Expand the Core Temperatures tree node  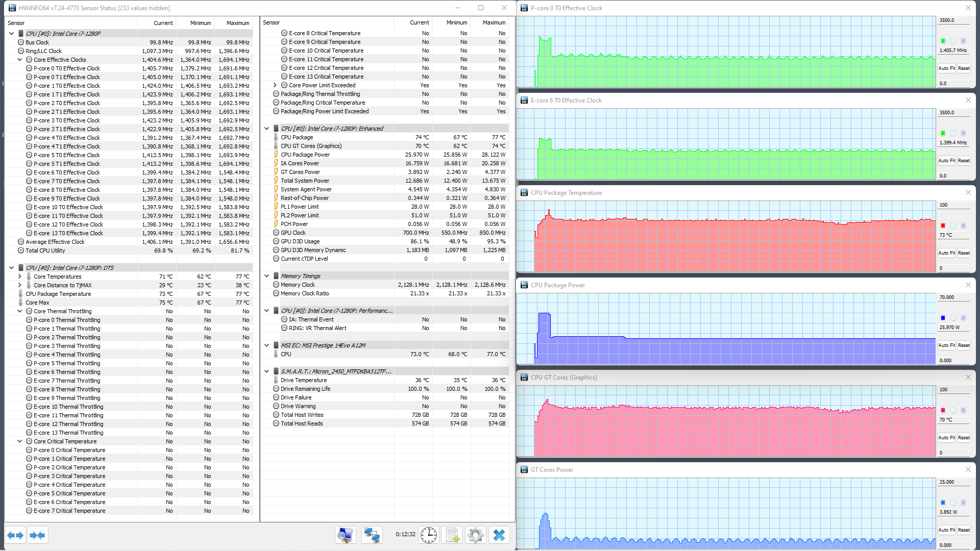pos(20,277)
